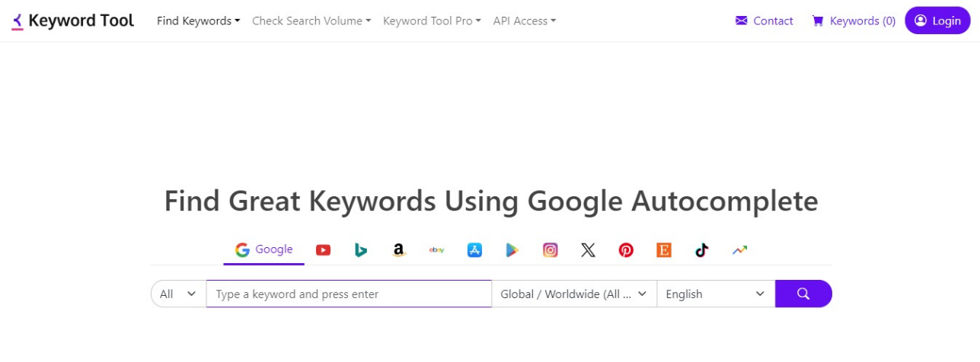Click the Keyword Tool logo
This screenshot has width=980, height=362.
[x=73, y=21]
